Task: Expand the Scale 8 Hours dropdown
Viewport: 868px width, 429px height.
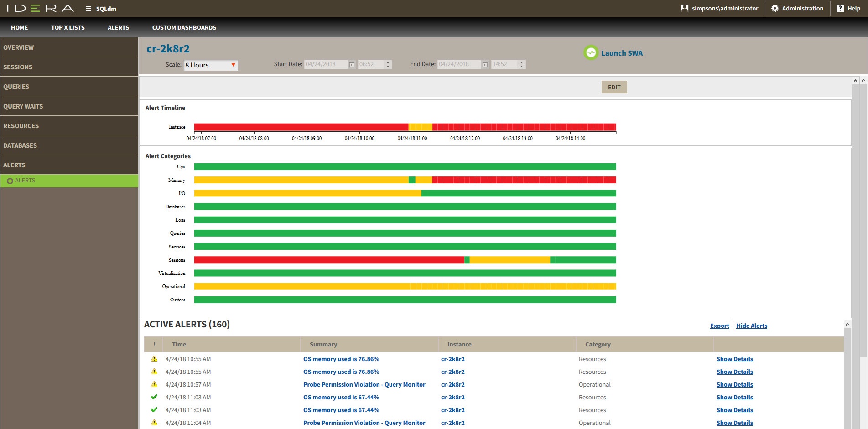Action: pos(233,65)
